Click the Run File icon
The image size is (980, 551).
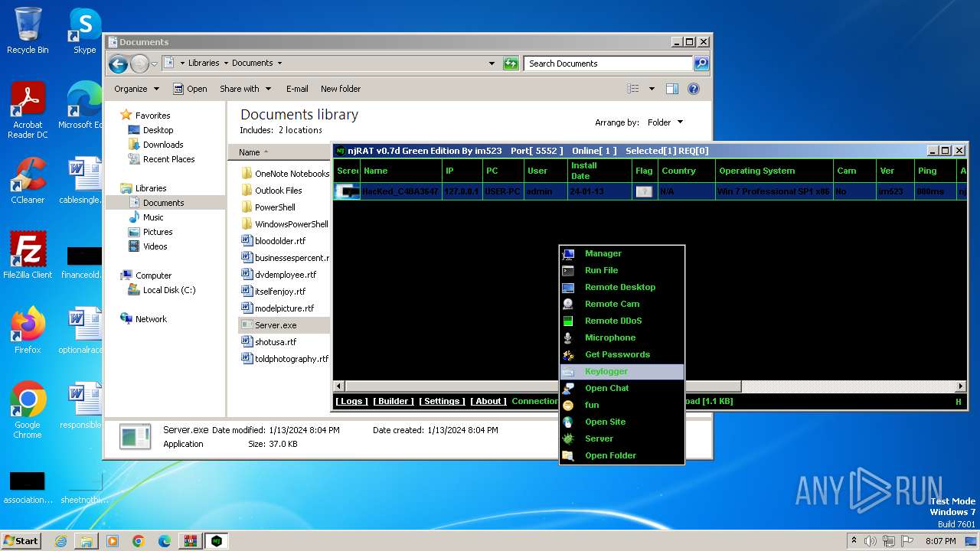[x=568, y=271]
